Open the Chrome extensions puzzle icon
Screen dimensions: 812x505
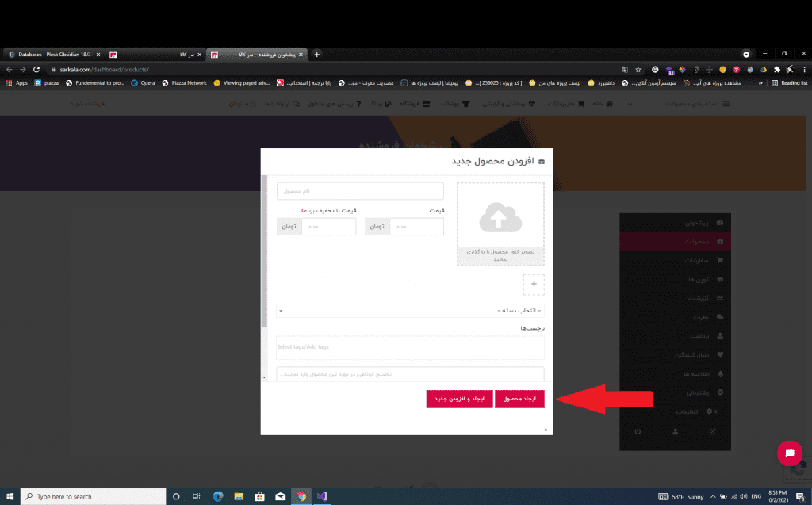[x=776, y=69]
